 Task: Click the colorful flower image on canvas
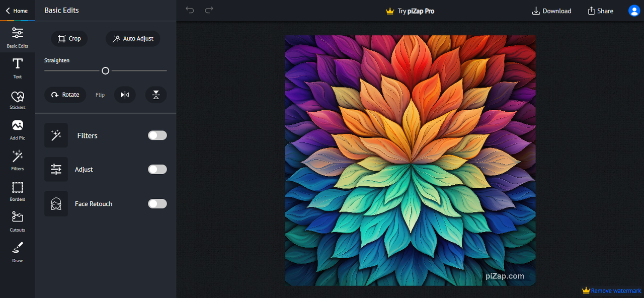[x=410, y=160]
